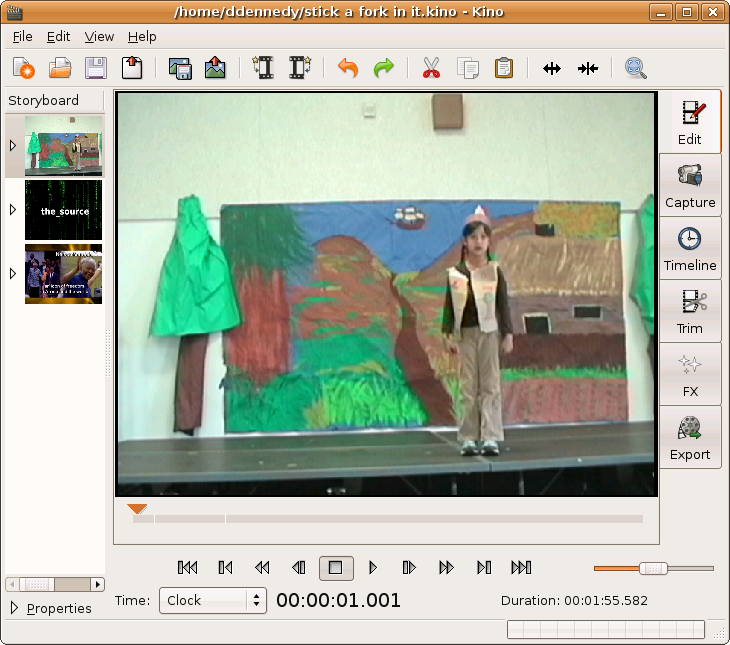Click the Split scene arrows icon
Screen dimensions: 730x645
(x=552, y=68)
